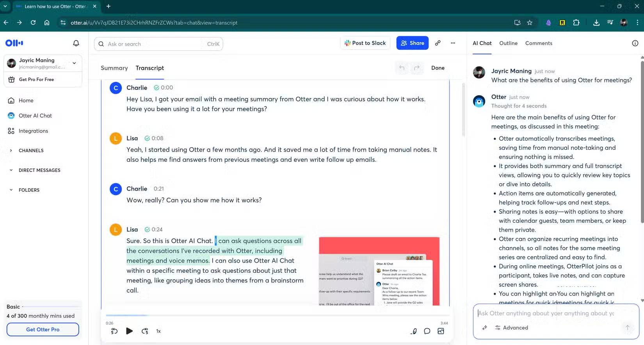Image resolution: width=644 pixels, height=345 pixels.
Task: Jump to Charlie's 0:21 timestamp
Action: click(158, 189)
